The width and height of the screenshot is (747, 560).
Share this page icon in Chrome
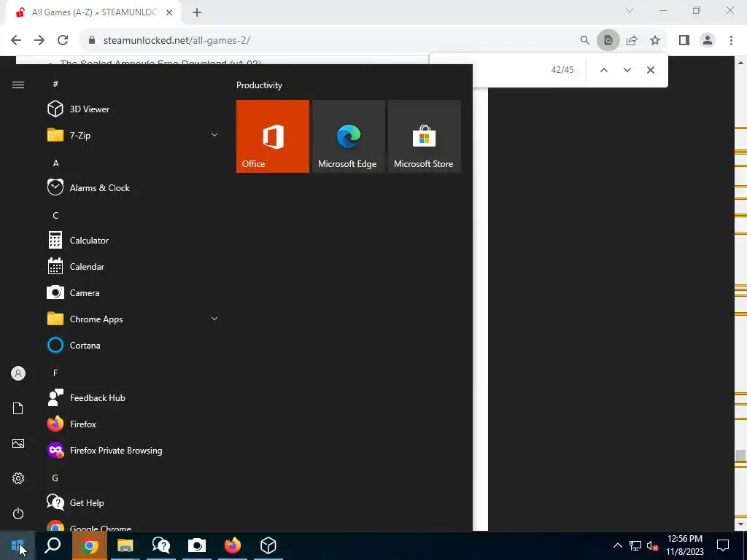[x=632, y=40]
